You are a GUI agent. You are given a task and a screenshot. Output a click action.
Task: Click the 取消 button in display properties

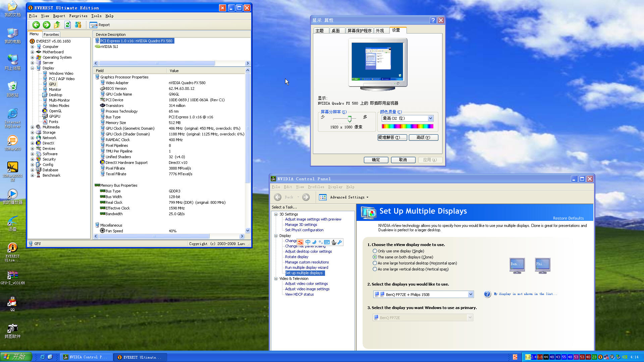click(x=403, y=160)
